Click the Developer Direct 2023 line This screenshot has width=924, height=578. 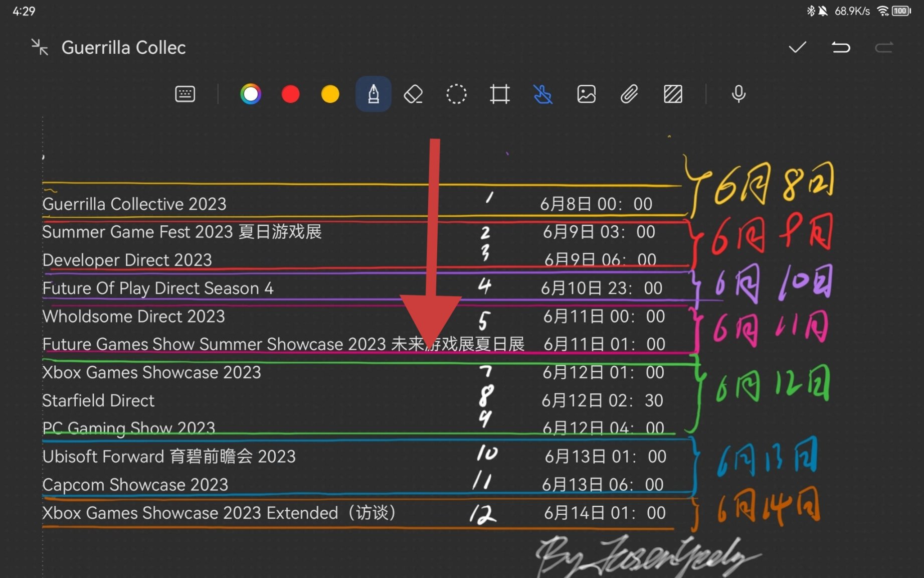point(127,260)
